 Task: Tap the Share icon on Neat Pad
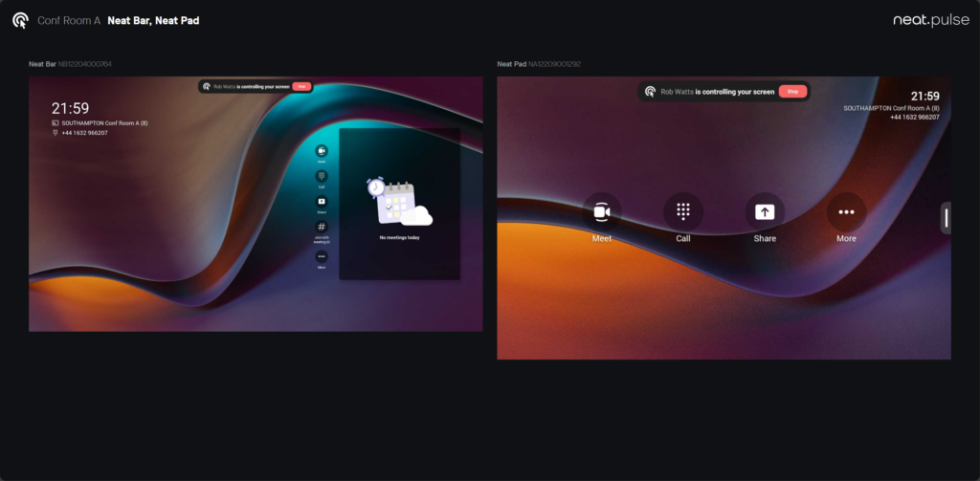tap(765, 212)
